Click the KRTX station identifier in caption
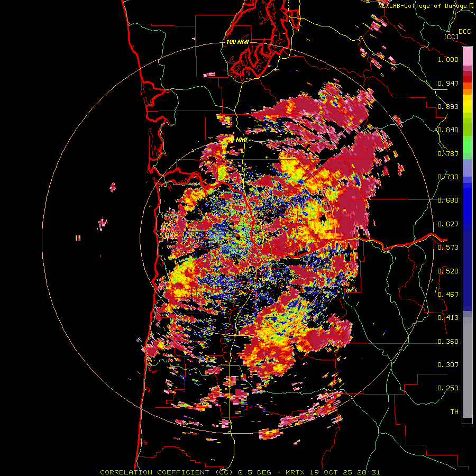Viewport: 476px width, 476px height. coord(296,472)
